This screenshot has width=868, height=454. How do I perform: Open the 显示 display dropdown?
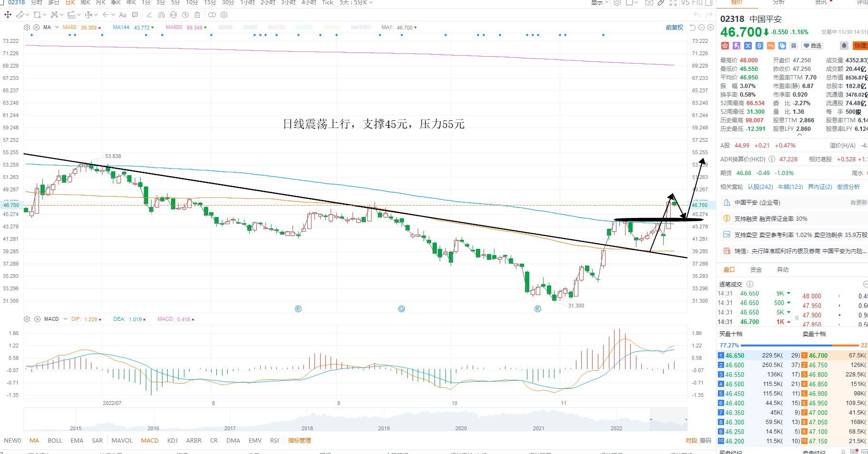click(x=600, y=2)
